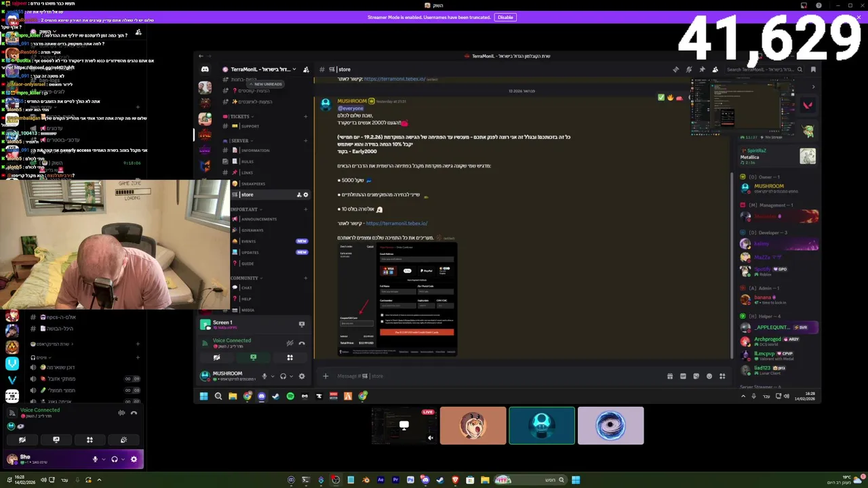Open soundboard in outer Discord voice panel

(123, 440)
